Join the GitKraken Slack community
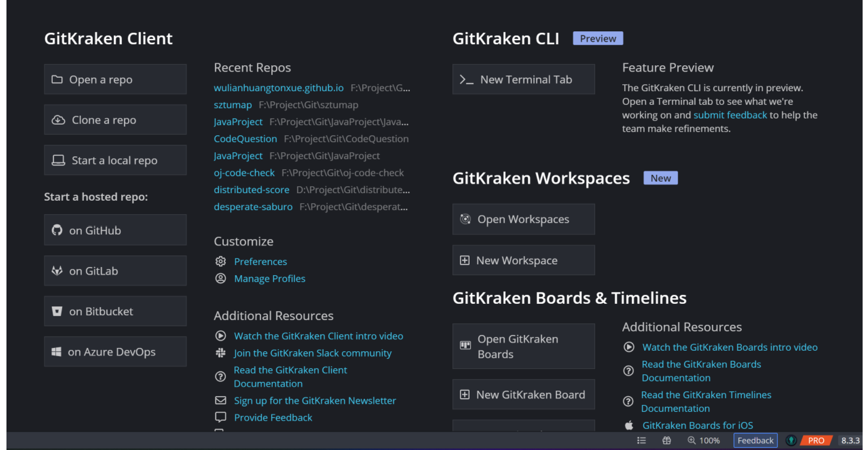Image resolution: width=868 pixels, height=450 pixels. (x=313, y=353)
